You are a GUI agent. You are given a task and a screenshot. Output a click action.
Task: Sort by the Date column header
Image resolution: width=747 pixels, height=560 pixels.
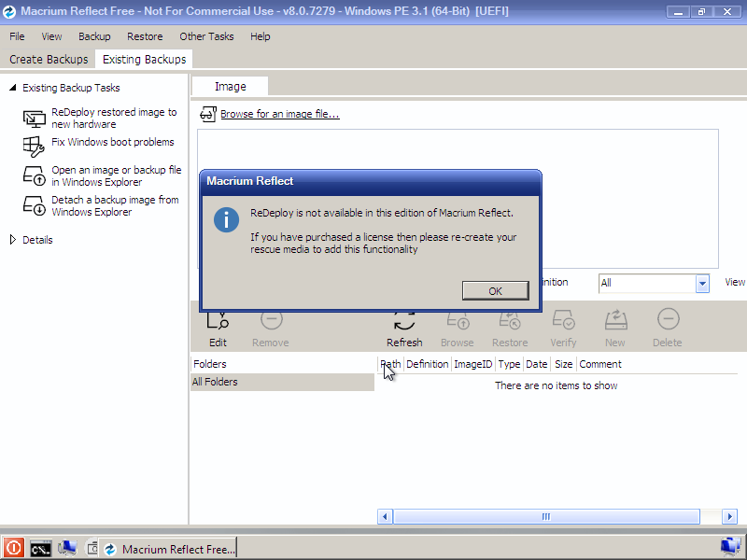(536, 364)
